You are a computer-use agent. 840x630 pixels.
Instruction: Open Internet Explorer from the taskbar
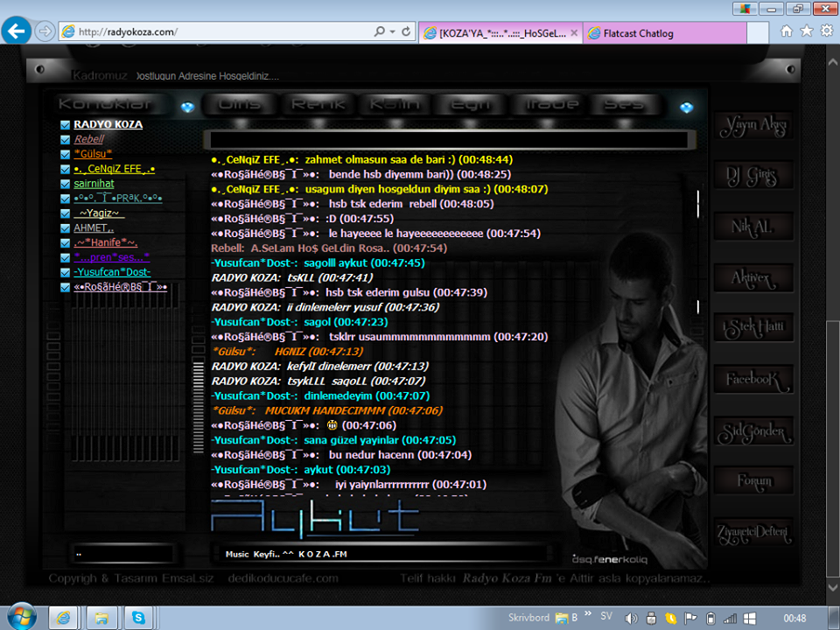tap(63, 619)
